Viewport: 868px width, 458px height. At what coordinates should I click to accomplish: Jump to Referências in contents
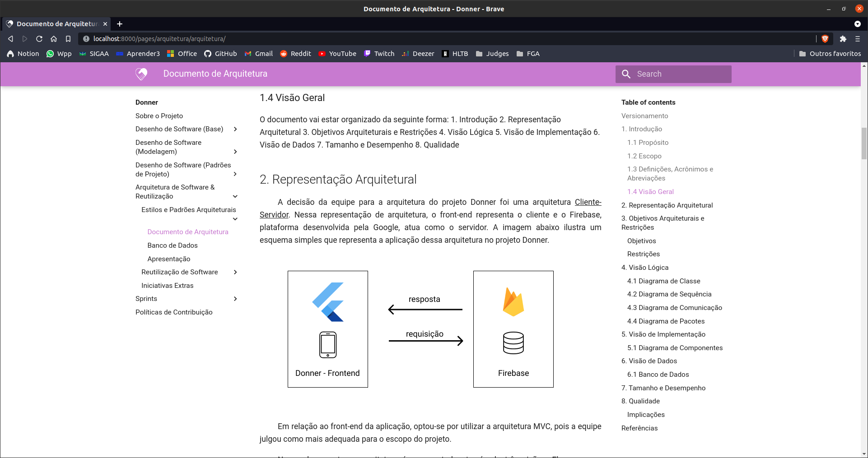(x=639, y=428)
